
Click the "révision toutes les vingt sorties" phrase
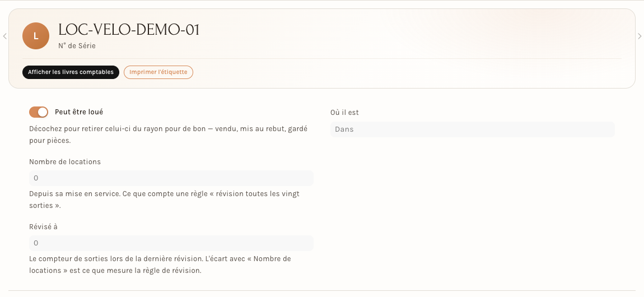(x=164, y=199)
